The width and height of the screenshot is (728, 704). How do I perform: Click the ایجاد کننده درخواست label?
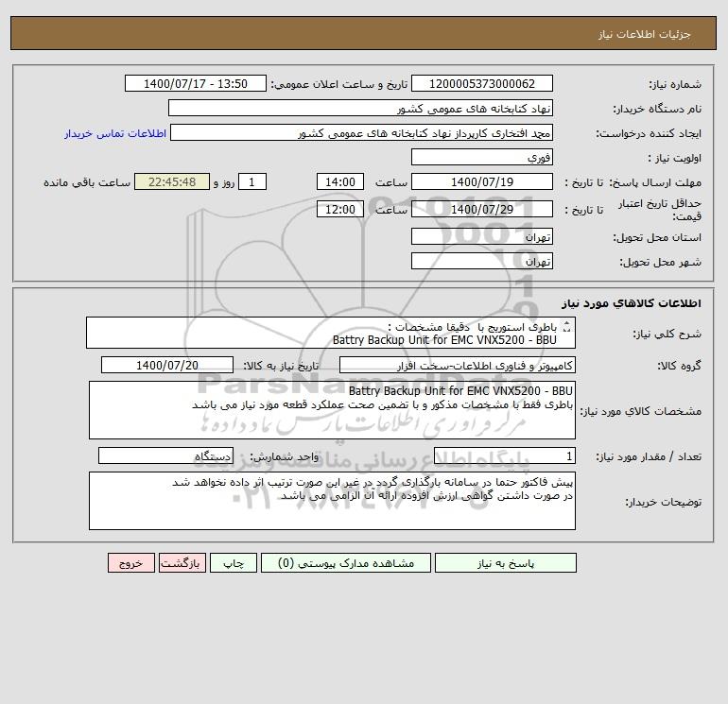tap(649, 133)
